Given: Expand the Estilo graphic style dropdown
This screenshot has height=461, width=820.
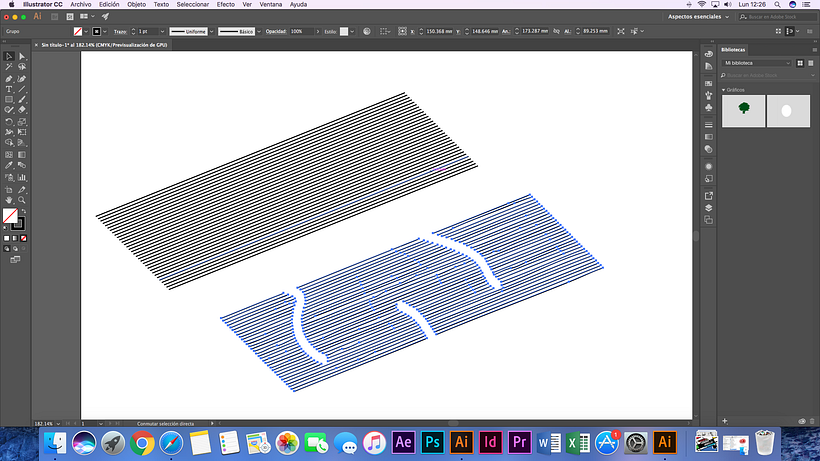Looking at the screenshot, I should 352,31.
